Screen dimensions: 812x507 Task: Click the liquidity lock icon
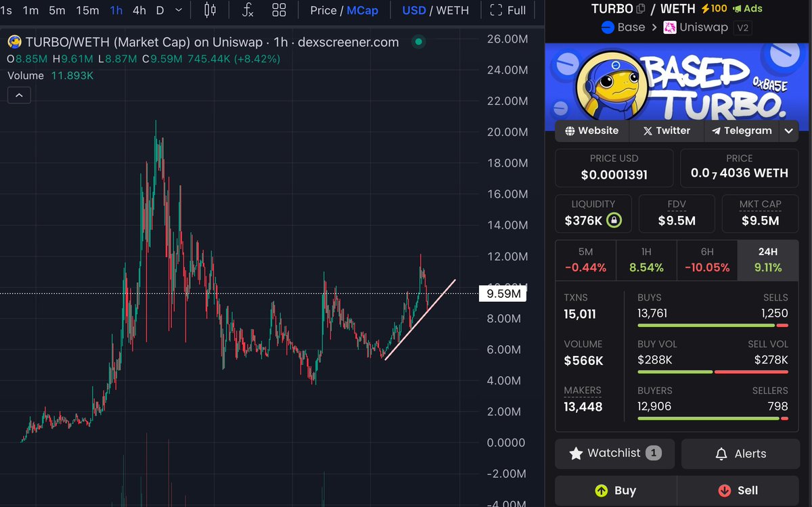coord(614,221)
